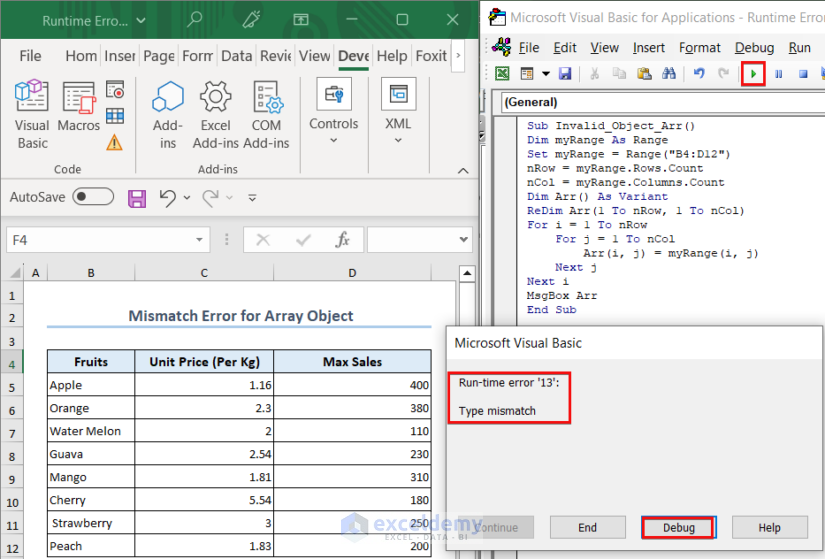
Task: Show more ribbon tabs with arrow
Action: coord(458,55)
